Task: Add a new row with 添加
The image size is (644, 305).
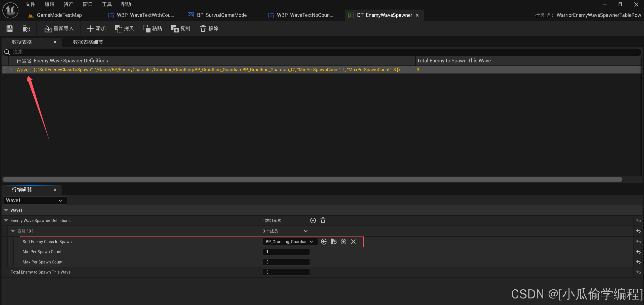Action: point(96,28)
